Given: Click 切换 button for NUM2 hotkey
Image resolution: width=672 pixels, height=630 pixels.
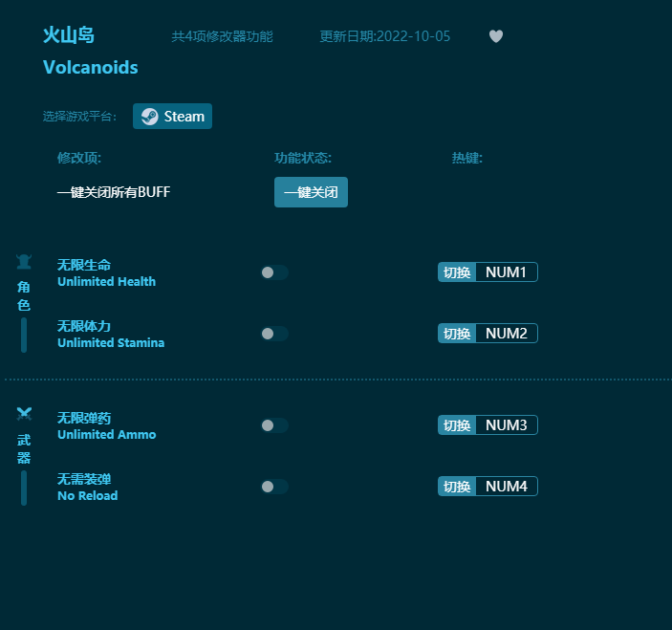Looking at the screenshot, I should [x=457, y=334].
